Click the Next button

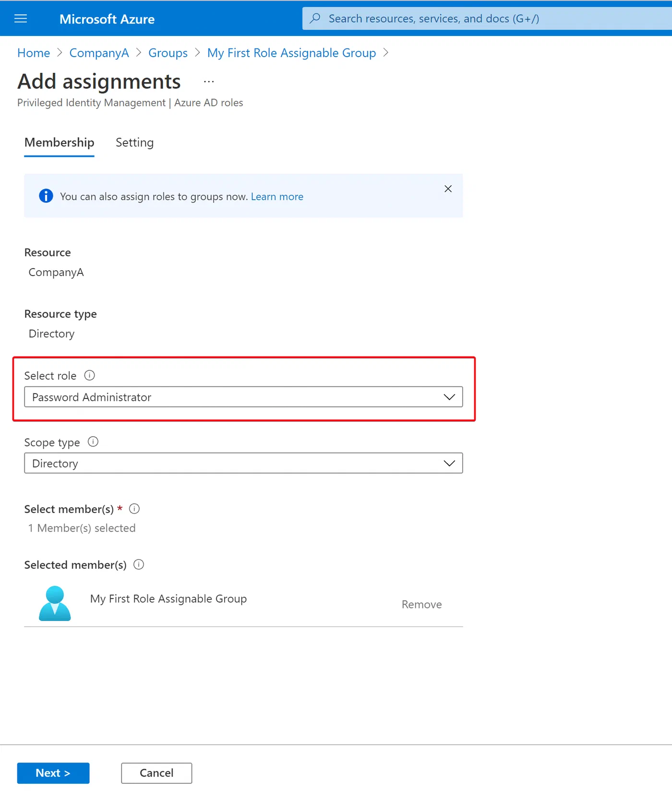[53, 773]
